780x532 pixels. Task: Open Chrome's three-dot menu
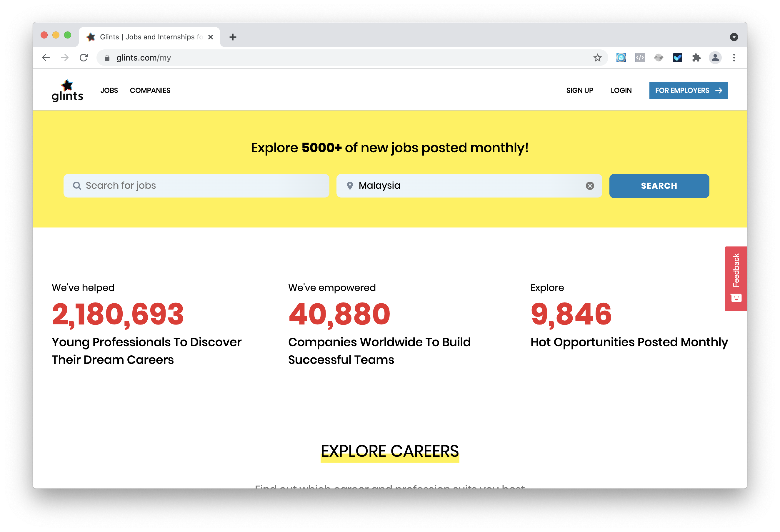(x=734, y=58)
